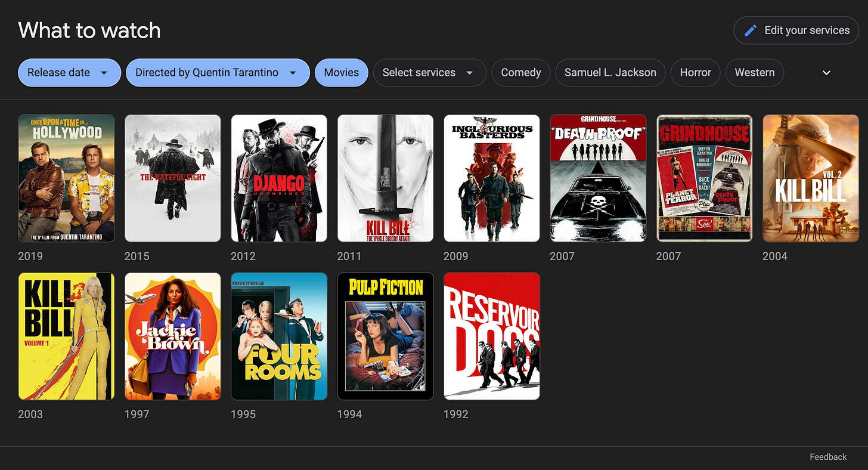The height and width of the screenshot is (470, 868).
Task: Select the Django Unchained poster
Action: coord(279,178)
